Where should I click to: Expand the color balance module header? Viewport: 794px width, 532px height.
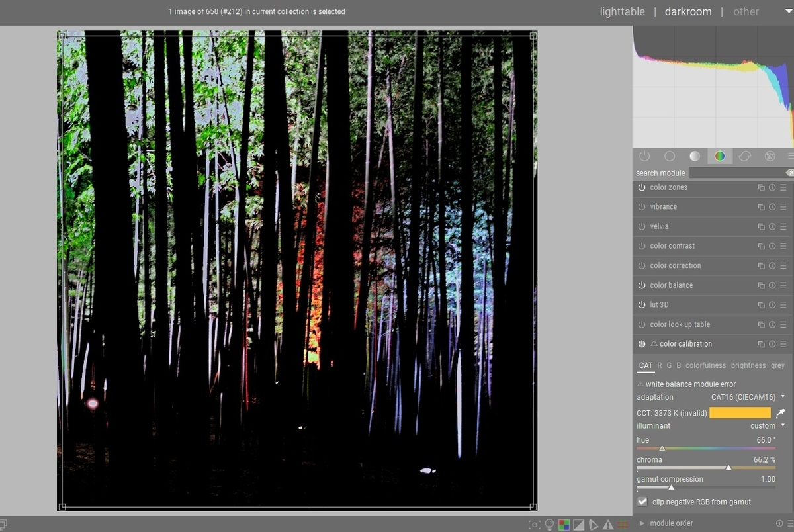tap(671, 285)
